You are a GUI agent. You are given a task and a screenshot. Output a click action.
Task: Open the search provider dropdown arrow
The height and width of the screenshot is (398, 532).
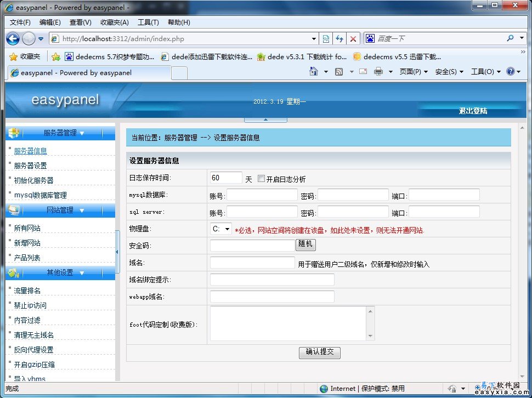click(x=522, y=38)
